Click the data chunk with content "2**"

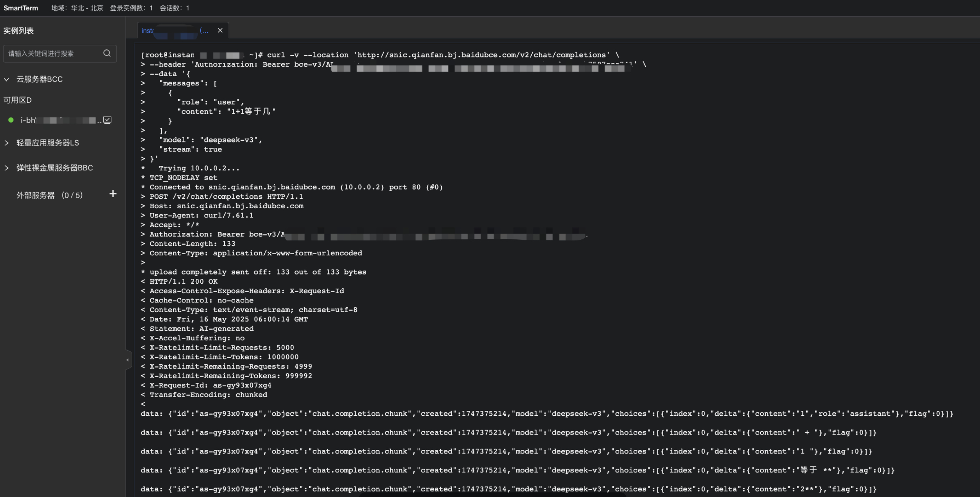click(509, 489)
